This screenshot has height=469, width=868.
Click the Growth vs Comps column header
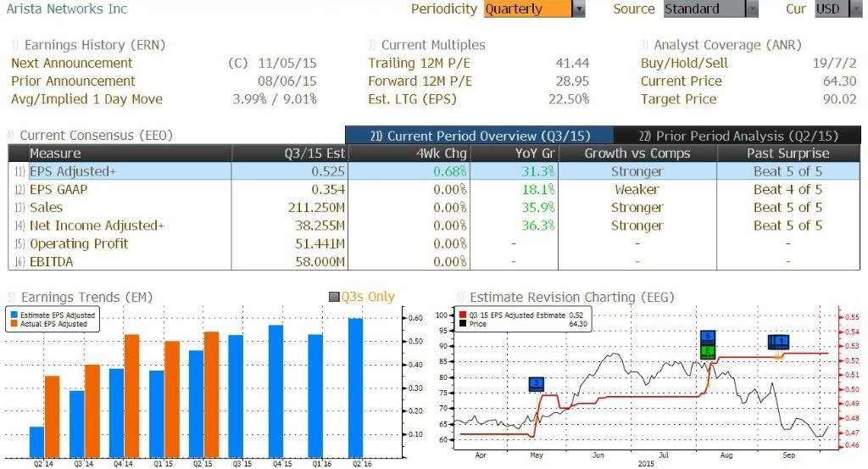637,154
